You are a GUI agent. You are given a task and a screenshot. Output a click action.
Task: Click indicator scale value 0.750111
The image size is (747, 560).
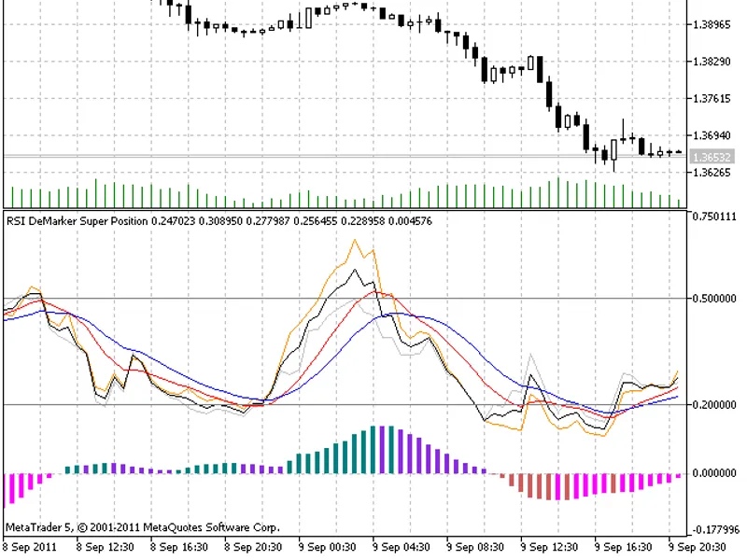(714, 217)
